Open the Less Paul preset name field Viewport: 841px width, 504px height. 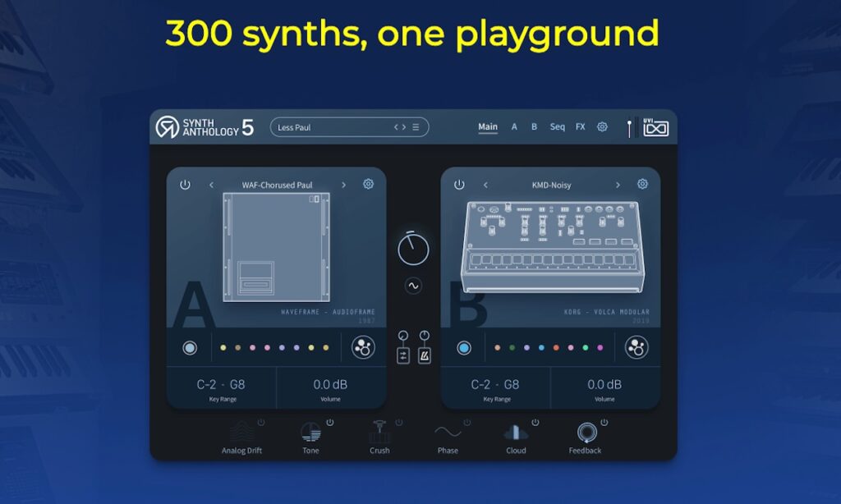(x=349, y=127)
